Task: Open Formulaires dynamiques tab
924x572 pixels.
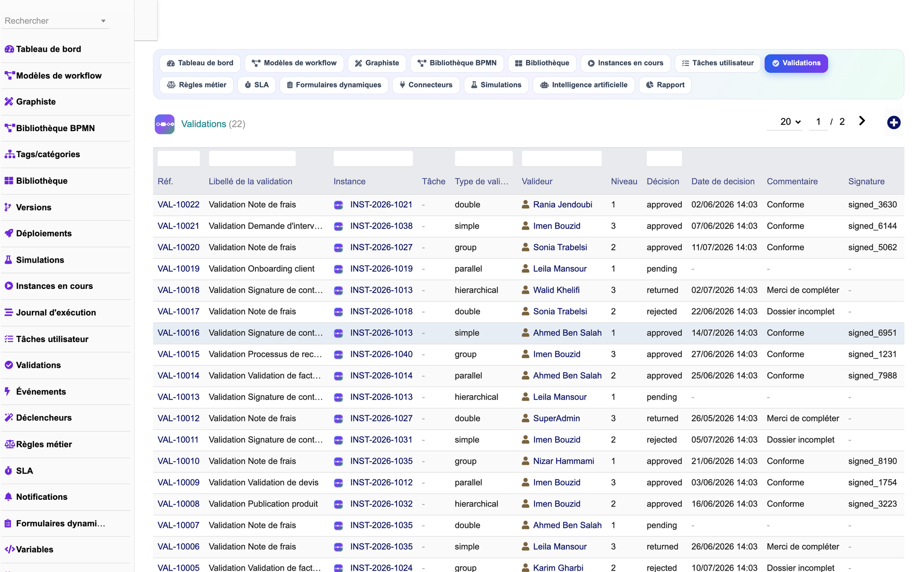Action: tap(334, 85)
